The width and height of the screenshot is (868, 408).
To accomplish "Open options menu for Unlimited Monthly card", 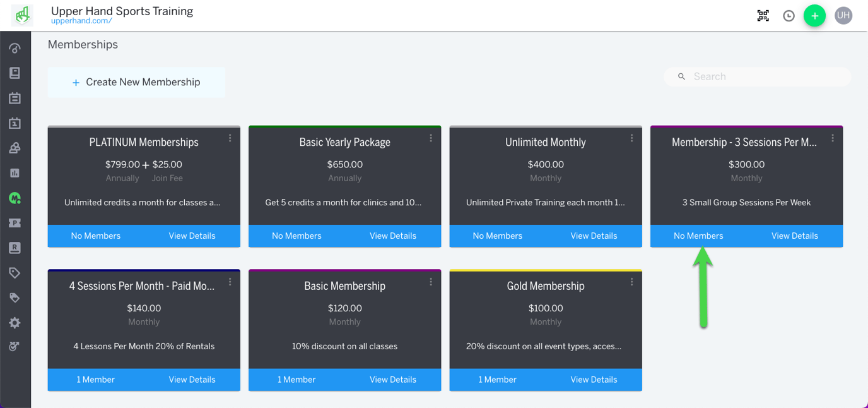I will click(x=631, y=138).
